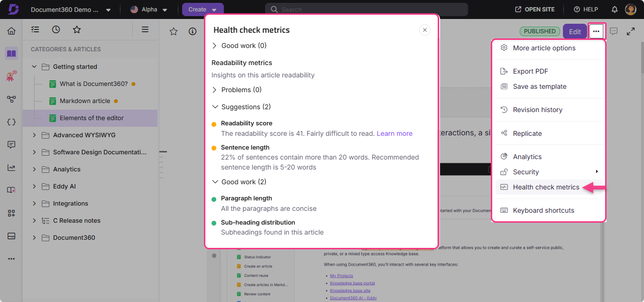The image size is (644, 302).
Task: Click the API documentation curly braces icon
Action: (x=11, y=122)
